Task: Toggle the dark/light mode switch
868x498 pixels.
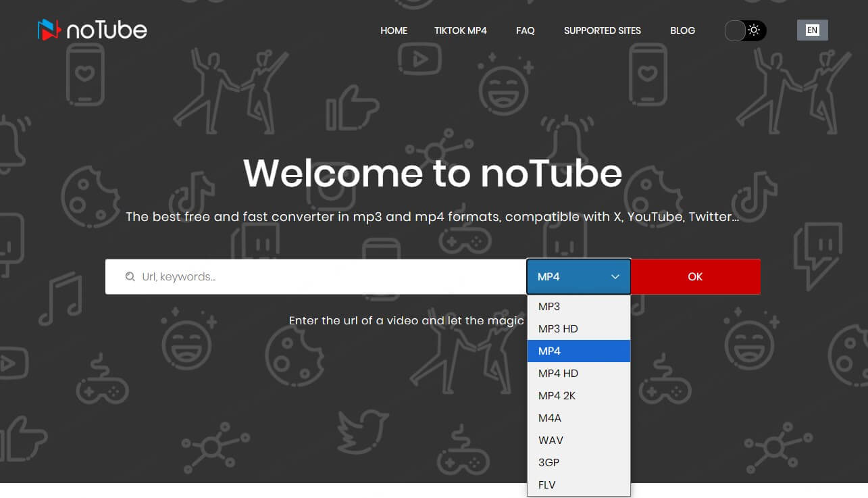Action: (x=745, y=30)
